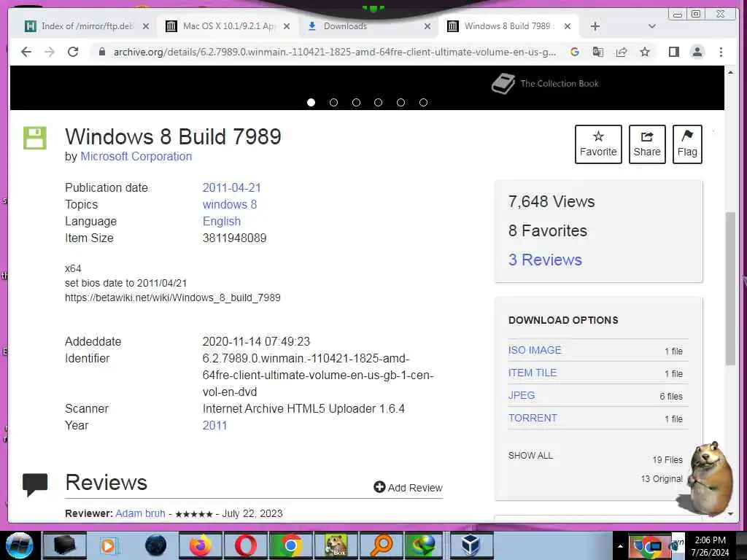The height and width of the screenshot is (560, 747).
Task: Reload the archive.org page
Action: [x=73, y=52]
